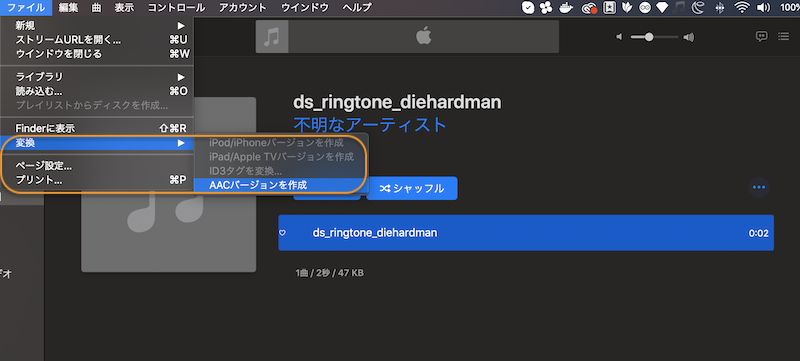Click the large album artwork thumbnail

[168, 185]
